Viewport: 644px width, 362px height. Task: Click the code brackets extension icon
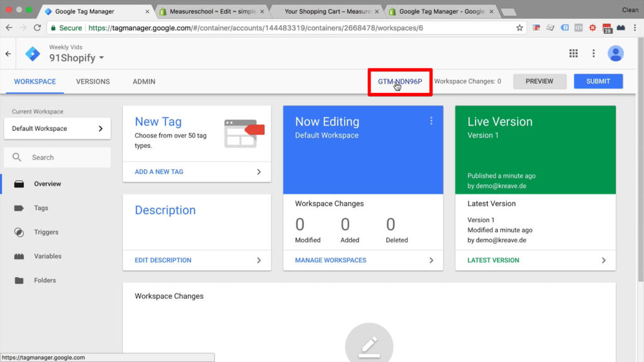pyautogui.click(x=579, y=28)
